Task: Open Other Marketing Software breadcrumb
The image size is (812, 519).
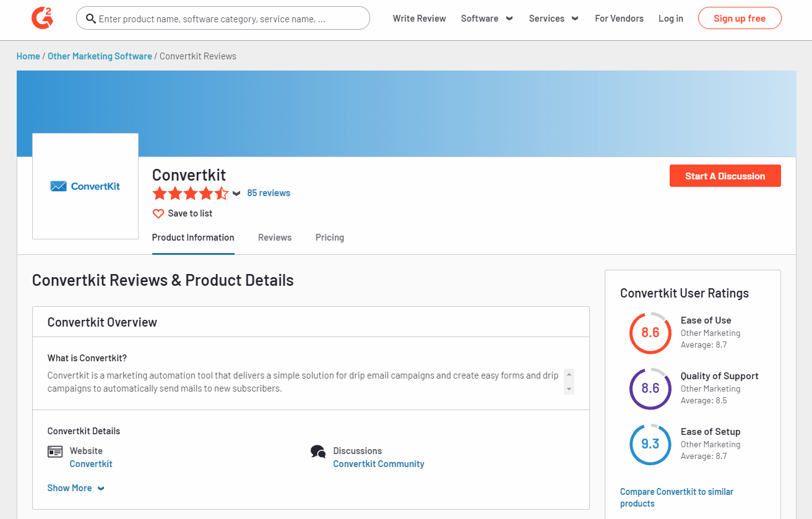Action: 100,56
